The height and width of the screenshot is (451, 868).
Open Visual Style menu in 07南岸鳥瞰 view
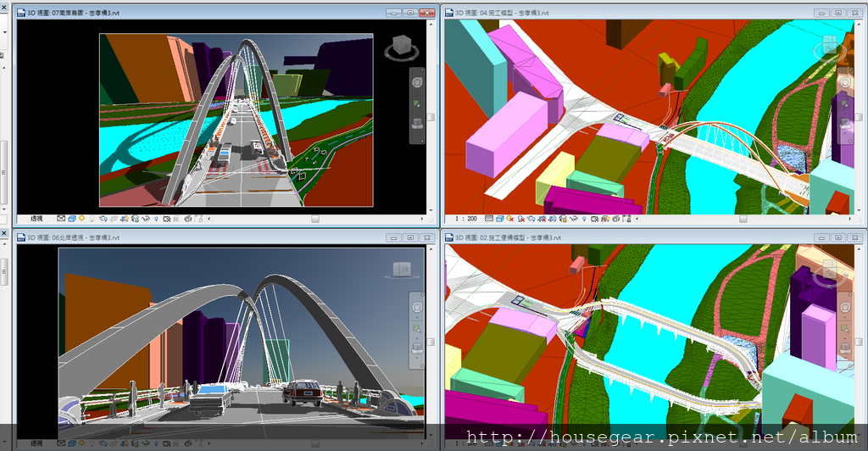(72, 219)
